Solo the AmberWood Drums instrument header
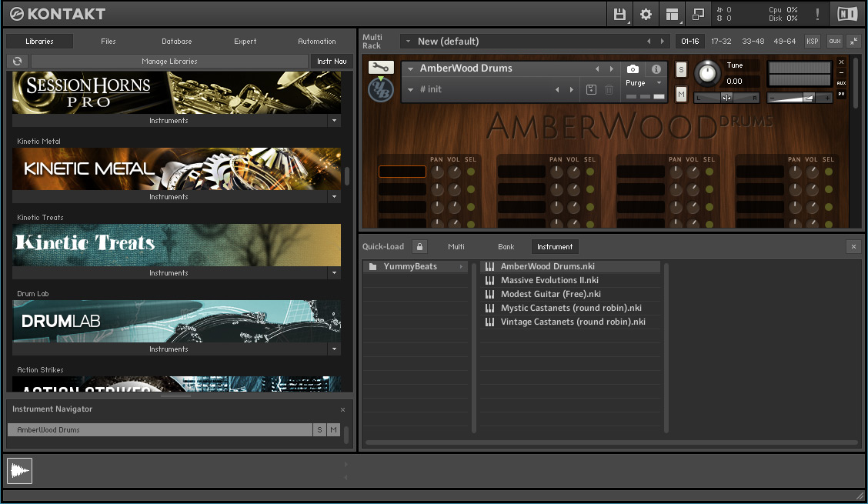 pos(681,70)
